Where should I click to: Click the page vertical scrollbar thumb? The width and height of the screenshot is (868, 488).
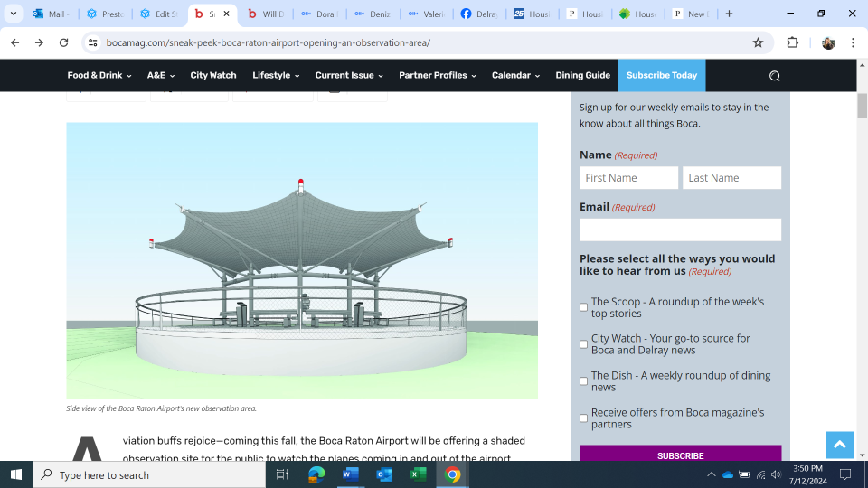pyautogui.click(x=862, y=106)
